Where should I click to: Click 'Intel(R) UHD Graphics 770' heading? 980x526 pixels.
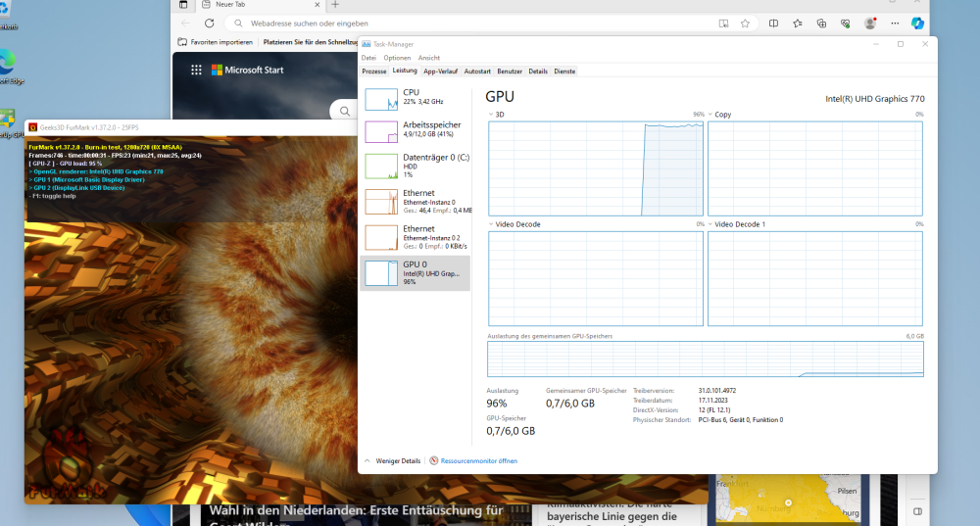tap(875, 99)
